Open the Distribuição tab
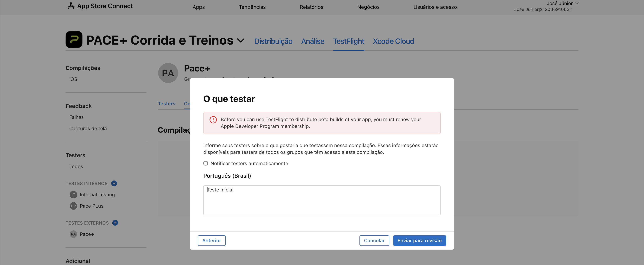Image resolution: width=644 pixels, height=265 pixels. tap(273, 41)
